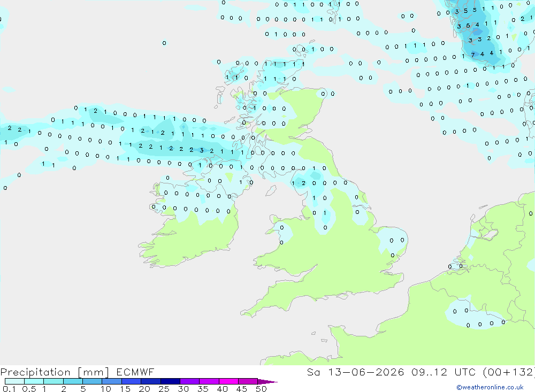Screen dimensions: 535x392
Task: Click the 0.5–1 mm legend swatch
Action: click(x=34, y=381)
